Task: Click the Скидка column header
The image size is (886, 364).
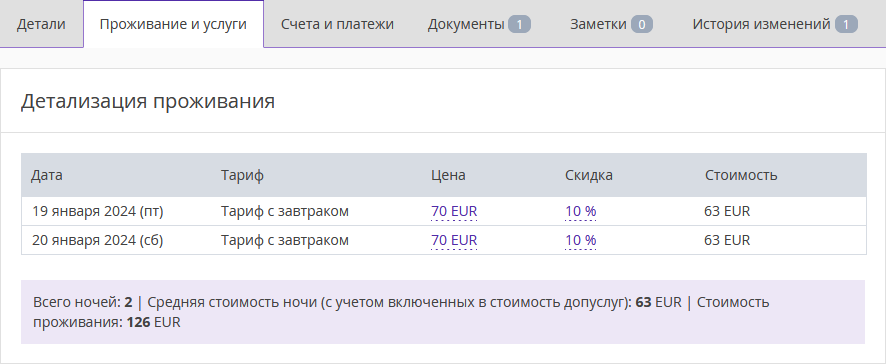Action: coord(589,175)
